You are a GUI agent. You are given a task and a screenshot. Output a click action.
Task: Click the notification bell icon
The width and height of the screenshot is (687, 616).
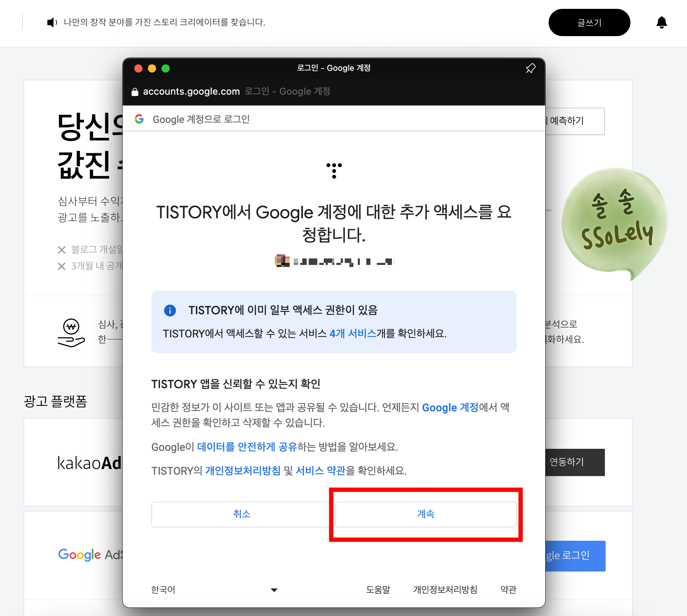coord(661,22)
